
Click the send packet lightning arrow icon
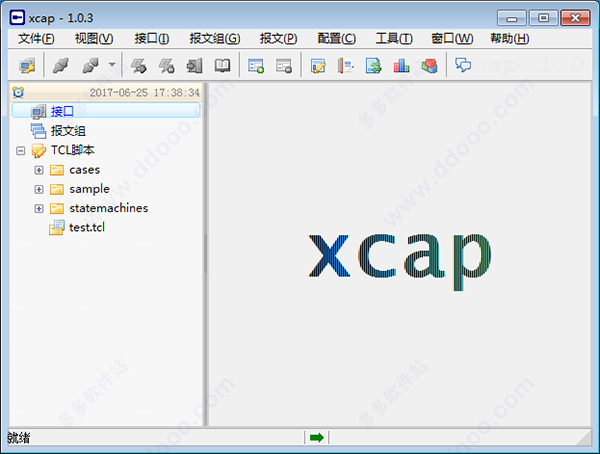pos(139,65)
